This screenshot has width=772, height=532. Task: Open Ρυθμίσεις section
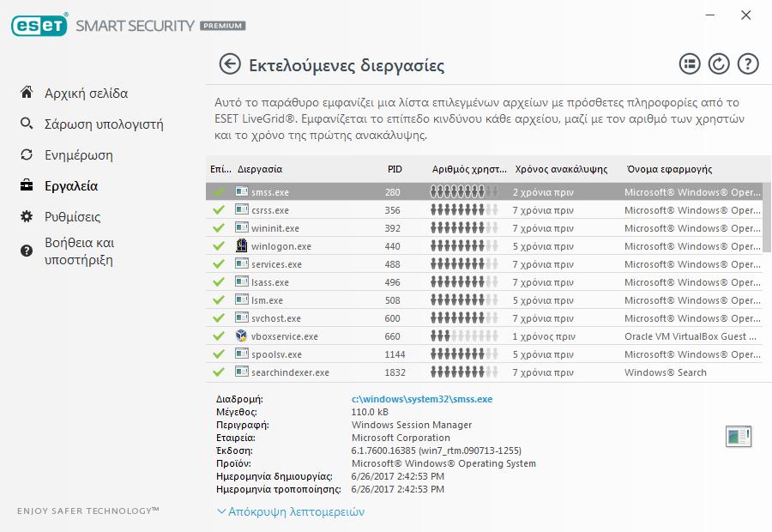coord(72,217)
